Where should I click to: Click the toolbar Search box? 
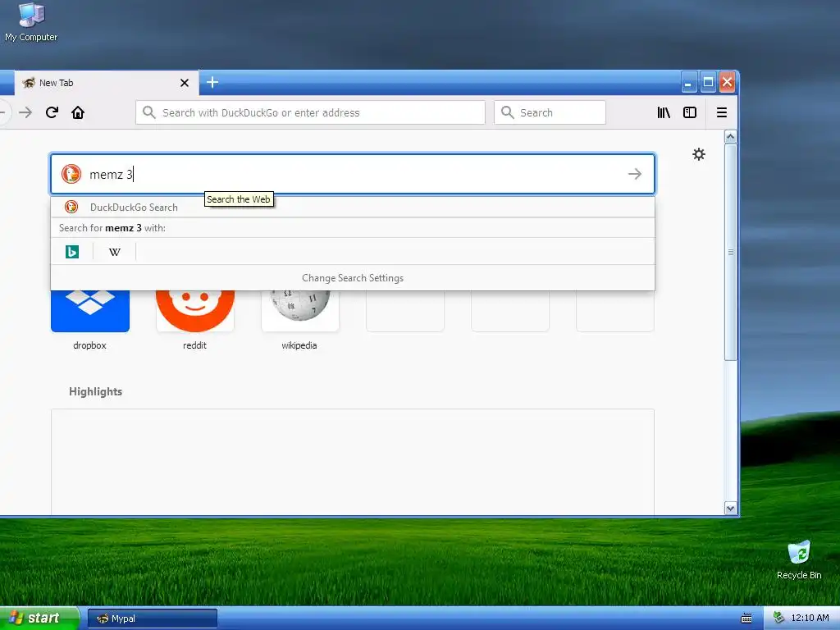point(550,112)
